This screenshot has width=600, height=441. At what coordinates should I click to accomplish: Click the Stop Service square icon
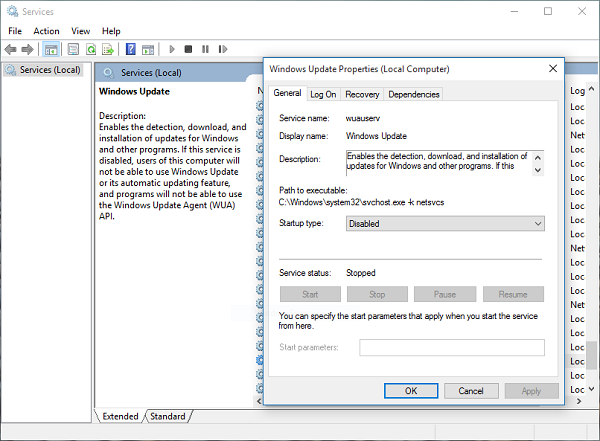188,49
